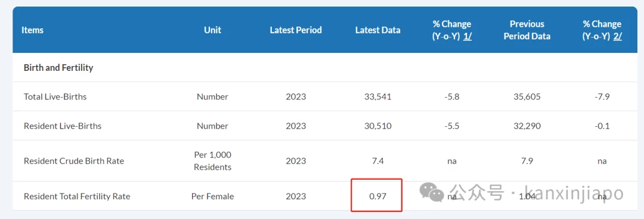644x219 pixels.
Task: Click the Unit column header
Action: 212,30
